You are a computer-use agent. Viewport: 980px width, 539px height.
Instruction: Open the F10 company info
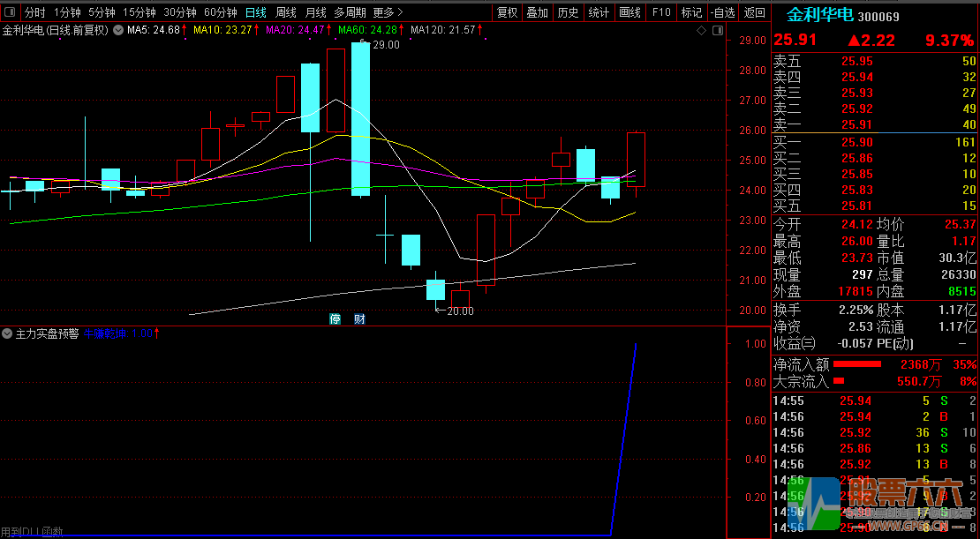point(660,12)
